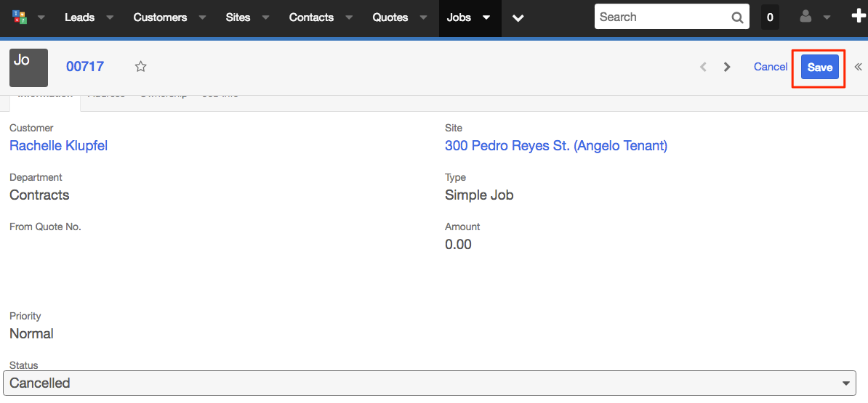The width and height of the screenshot is (868, 403).
Task: Click the 0.00 amount value
Action: pyautogui.click(x=459, y=245)
